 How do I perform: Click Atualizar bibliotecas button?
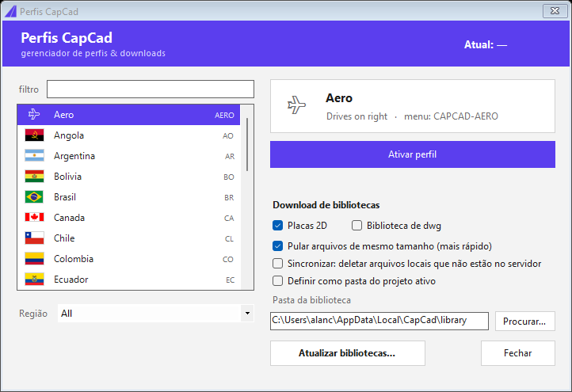tap(348, 353)
